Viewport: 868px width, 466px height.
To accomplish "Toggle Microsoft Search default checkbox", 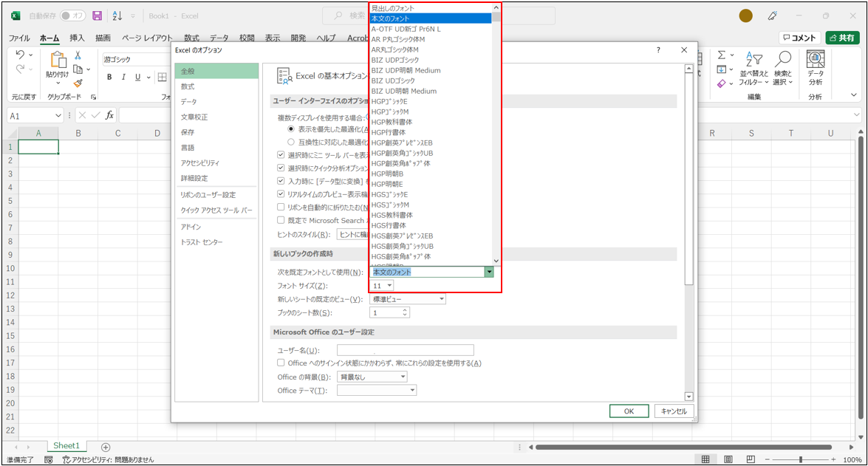I will (281, 220).
